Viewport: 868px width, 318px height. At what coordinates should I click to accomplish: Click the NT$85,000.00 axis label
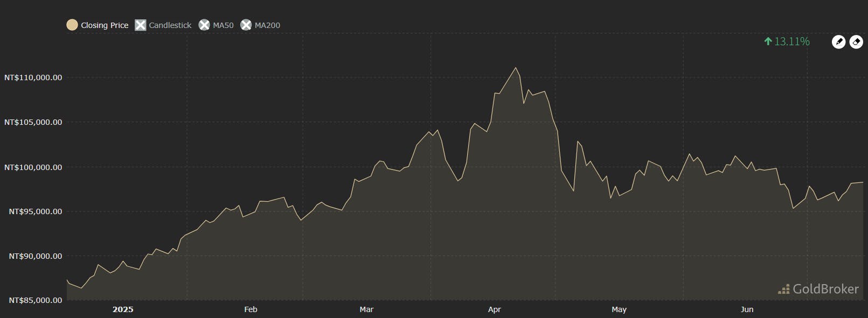[36, 300]
